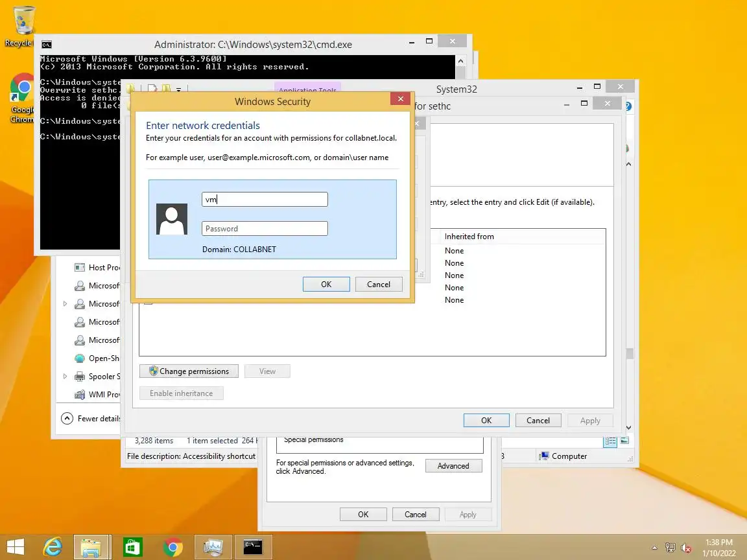This screenshot has height=560, width=747.
Task: Click "Special permissions" entry in properties list
Action: (313, 439)
